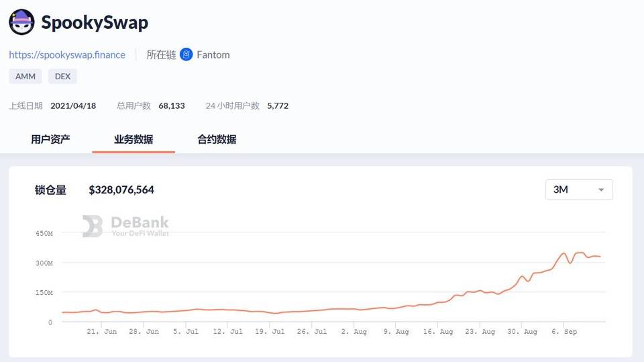Click the 9. Aug x-axis label
The height and width of the screenshot is (362, 644).
pyautogui.click(x=396, y=331)
